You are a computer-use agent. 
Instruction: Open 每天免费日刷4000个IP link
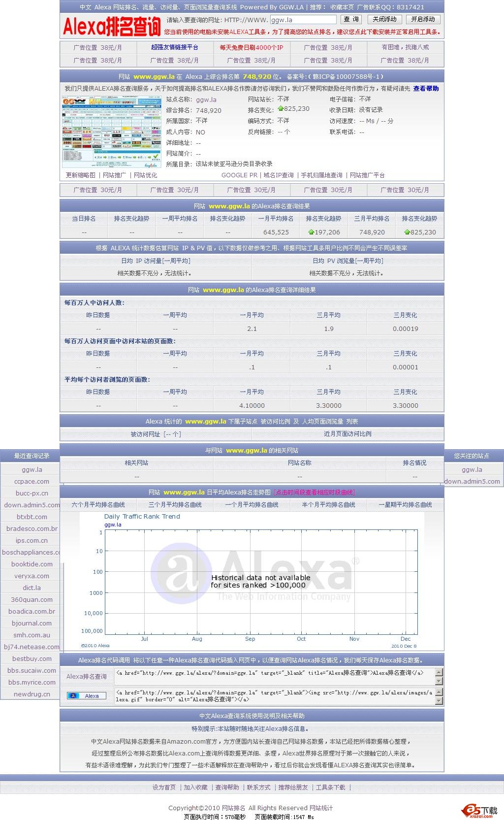tap(252, 48)
